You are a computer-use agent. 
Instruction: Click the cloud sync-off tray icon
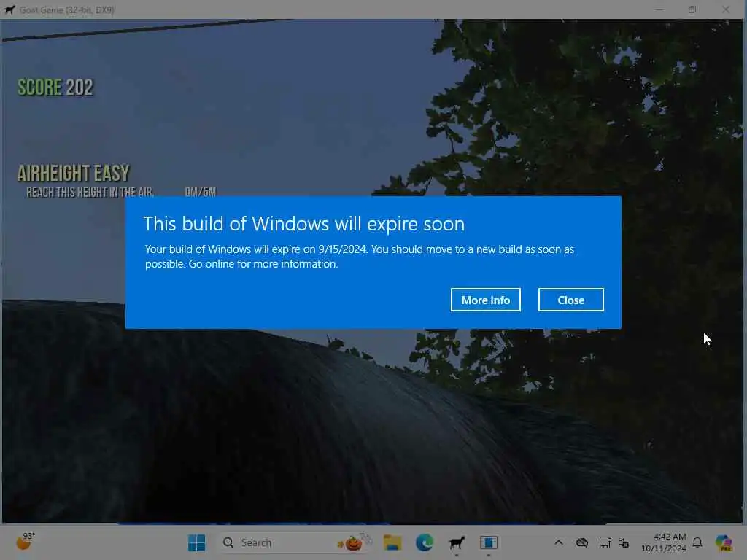[581, 542]
